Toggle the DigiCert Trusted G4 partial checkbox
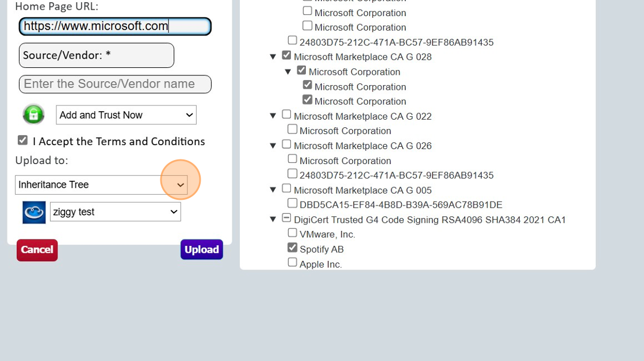The width and height of the screenshot is (644, 361). pos(286,218)
